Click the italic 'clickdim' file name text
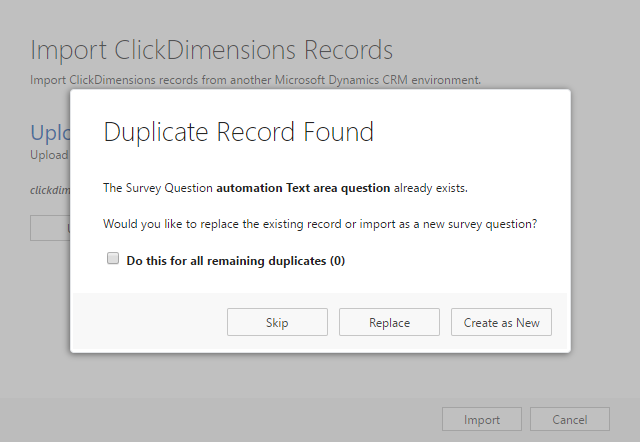The width and height of the screenshot is (640, 442). tap(49, 188)
